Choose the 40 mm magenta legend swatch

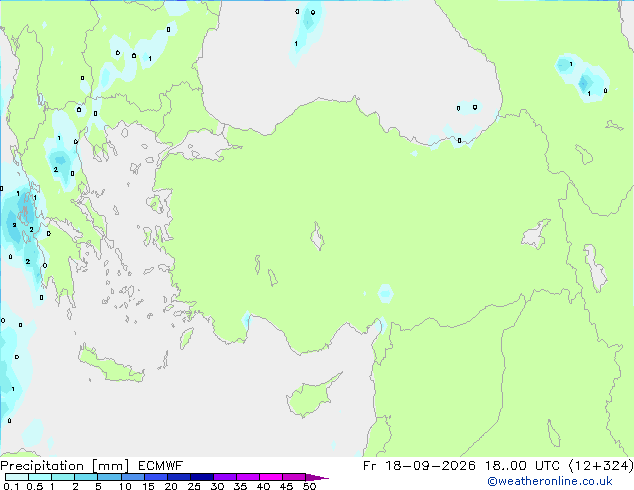pyautogui.click(x=271, y=477)
